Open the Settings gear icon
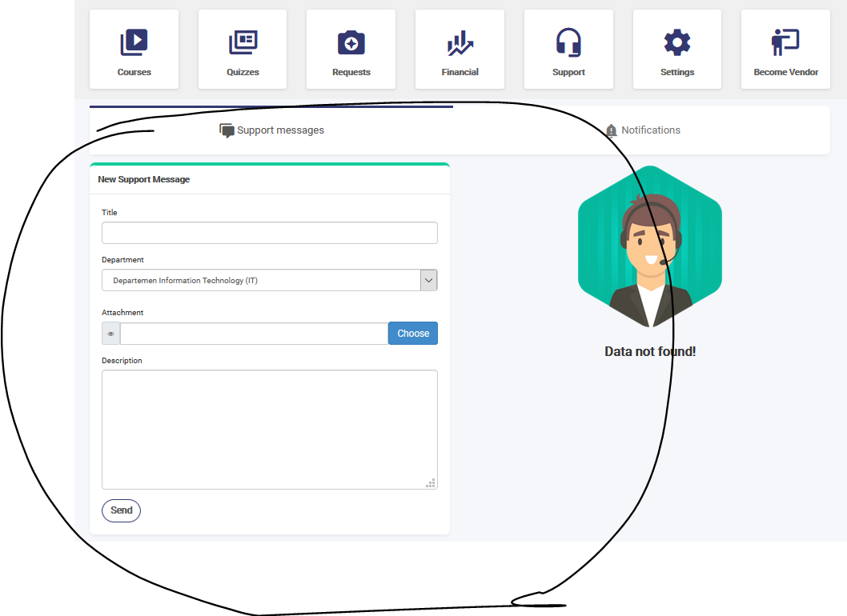The height and width of the screenshot is (616, 847). pyautogui.click(x=677, y=42)
